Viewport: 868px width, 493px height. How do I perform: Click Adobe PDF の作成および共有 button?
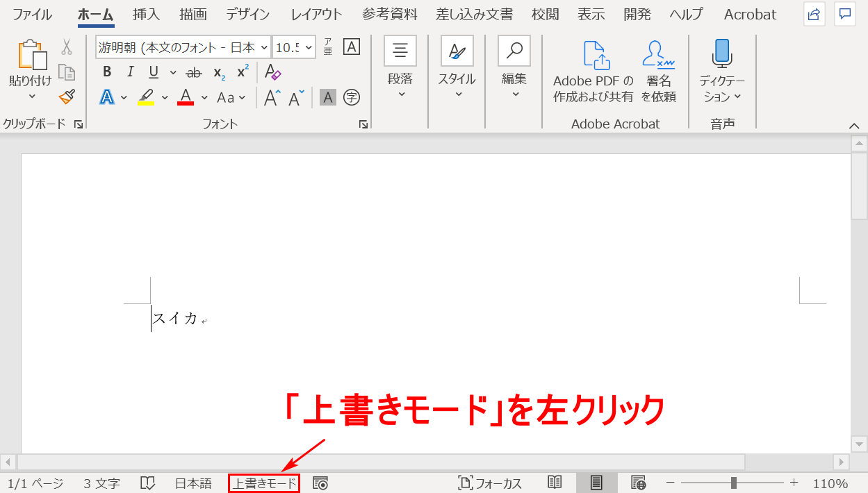(x=593, y=72)
